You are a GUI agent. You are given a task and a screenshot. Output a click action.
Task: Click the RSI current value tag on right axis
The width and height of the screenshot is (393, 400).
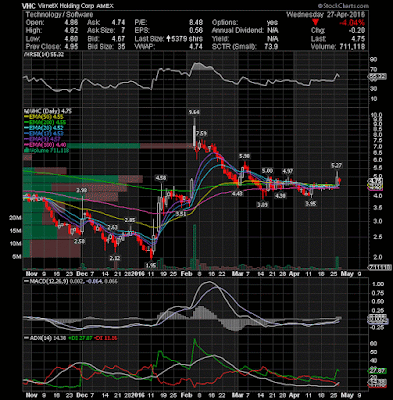click(377, 77)
